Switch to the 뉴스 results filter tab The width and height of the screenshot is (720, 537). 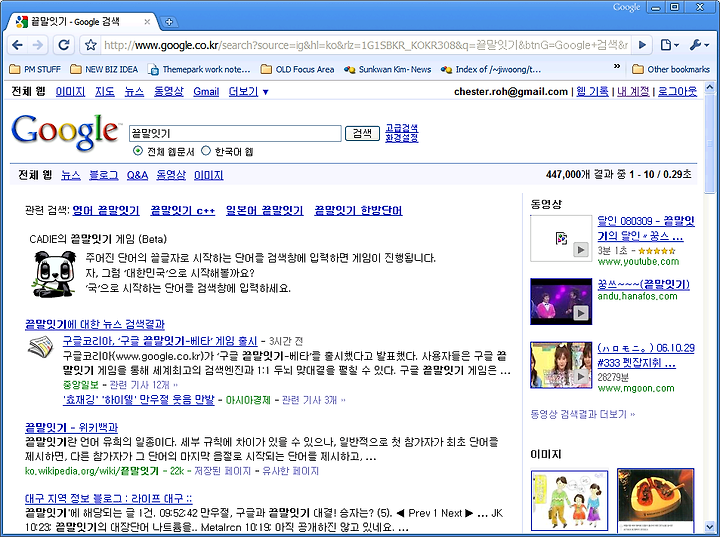tap(71, 175)
